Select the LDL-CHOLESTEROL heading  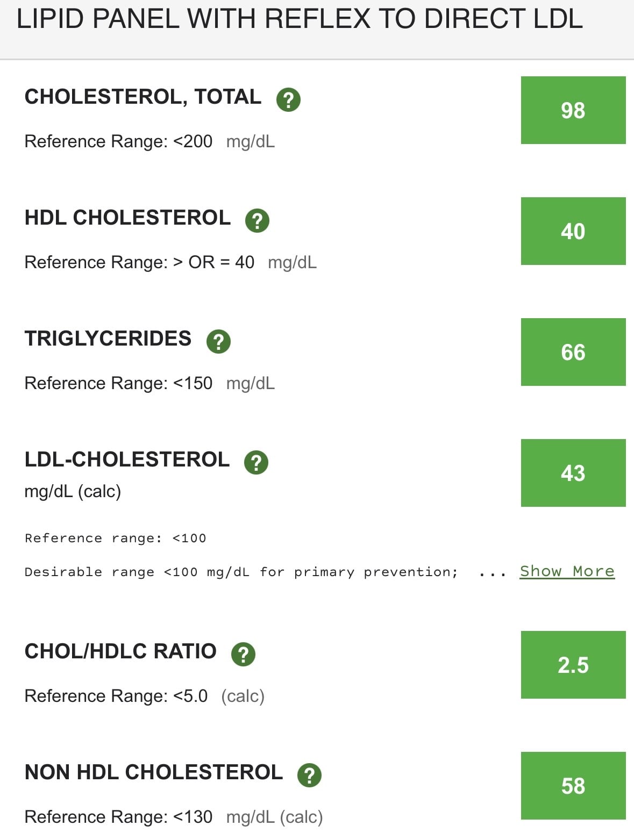point(127,460)
